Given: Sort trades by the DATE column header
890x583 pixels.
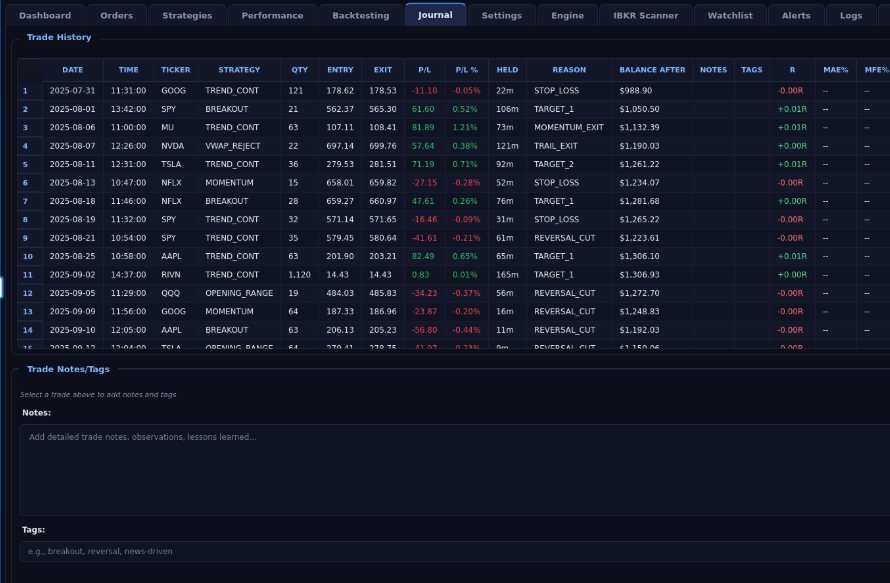Looking at the screenshot, I should point(73,70).
